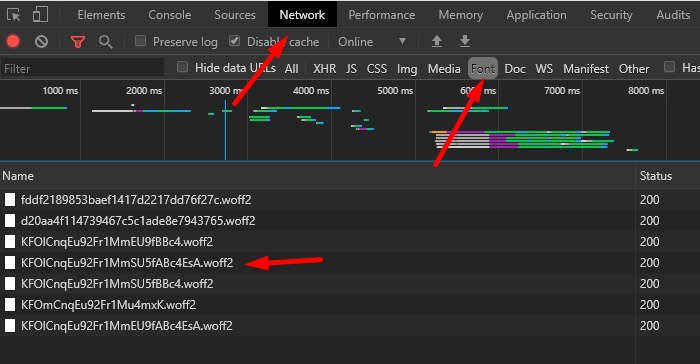
Task: Open the Performance tab
Action: pos(382,15)
